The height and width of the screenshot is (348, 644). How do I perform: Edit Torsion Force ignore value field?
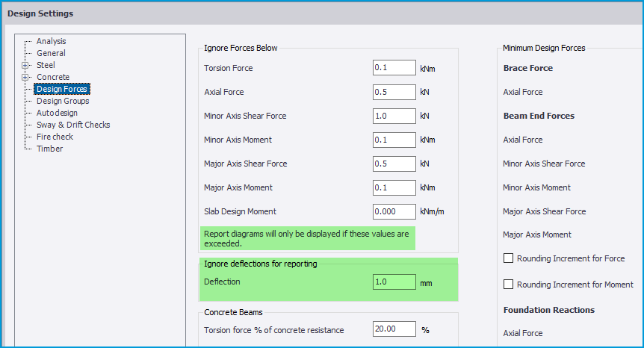pyautogui.click(x=394, y=68)
